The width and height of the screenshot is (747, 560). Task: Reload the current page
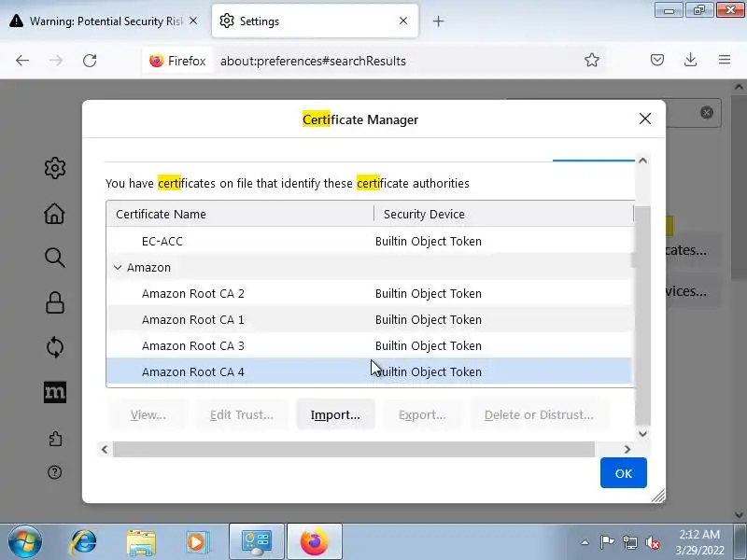[x=90, y=61]
